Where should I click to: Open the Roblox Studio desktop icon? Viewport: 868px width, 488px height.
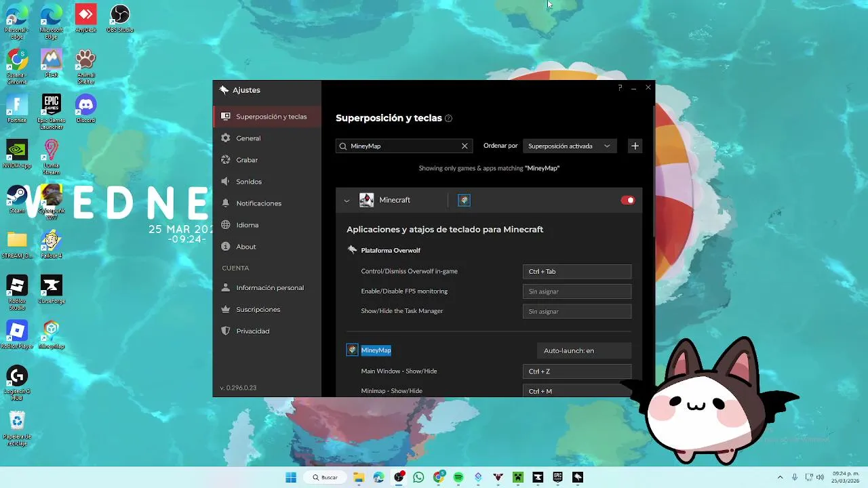pos(17,292)
